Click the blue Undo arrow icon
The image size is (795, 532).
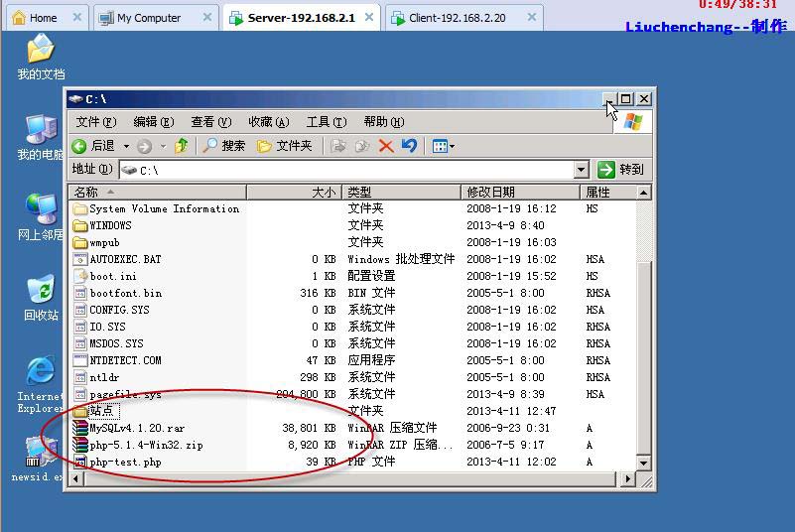[409, 146]
